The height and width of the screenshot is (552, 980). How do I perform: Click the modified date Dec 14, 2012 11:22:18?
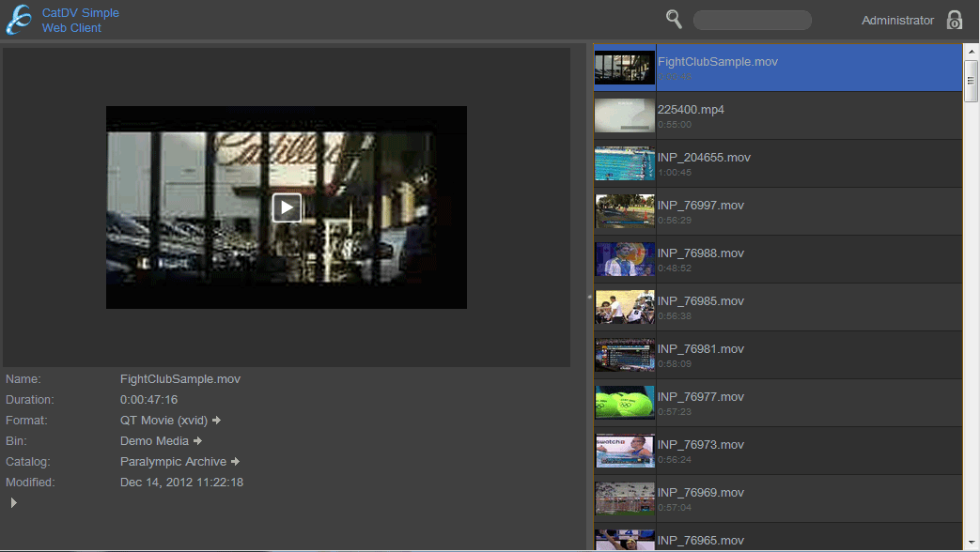pos(182,483)
